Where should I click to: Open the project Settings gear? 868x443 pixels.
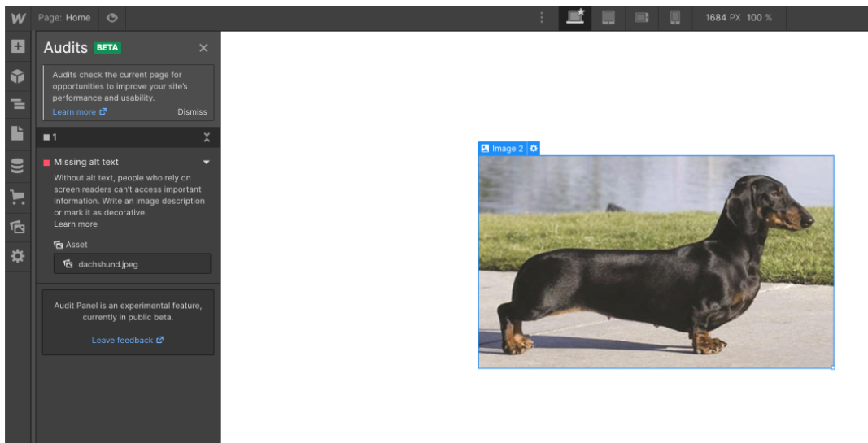pyautogui.click(x=18, y=257)
